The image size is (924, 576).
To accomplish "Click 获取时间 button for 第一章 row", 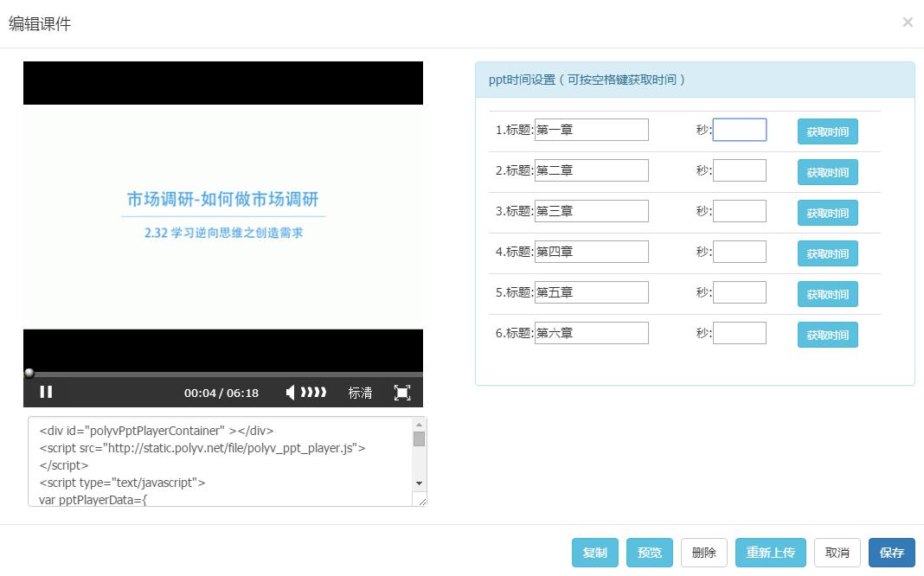I will (827, 131).
